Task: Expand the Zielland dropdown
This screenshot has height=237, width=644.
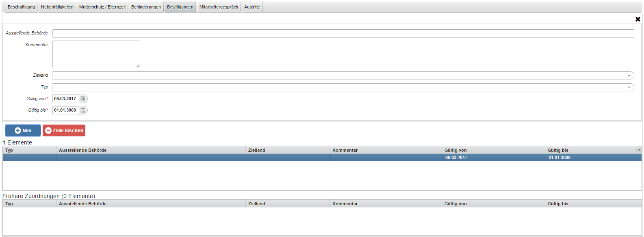Action: pos(629,75)
